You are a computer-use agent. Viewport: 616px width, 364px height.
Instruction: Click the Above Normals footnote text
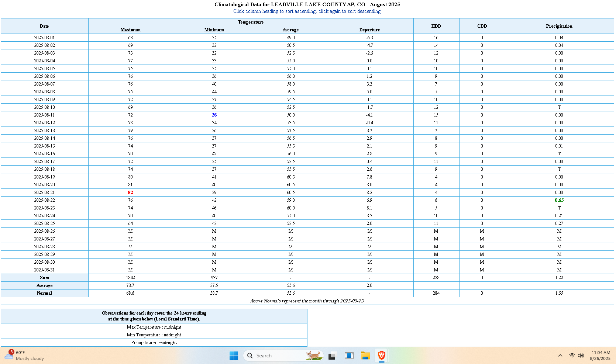pos(307,301)
